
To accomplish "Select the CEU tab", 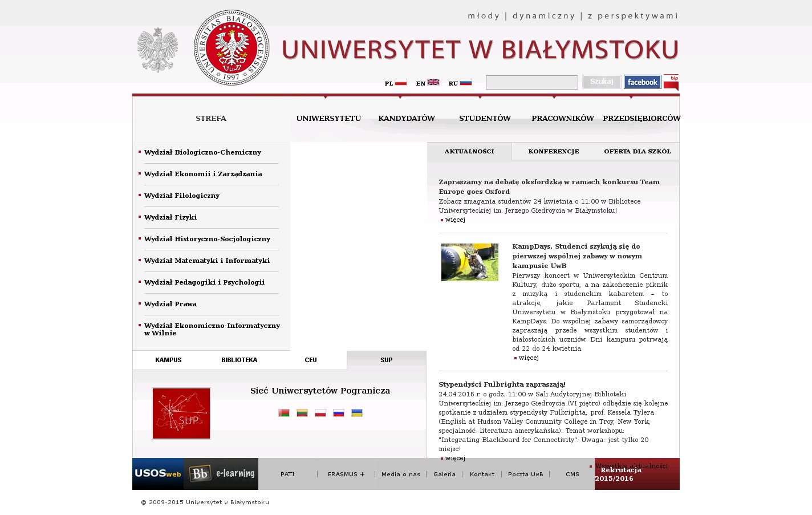I will [311, 360].
